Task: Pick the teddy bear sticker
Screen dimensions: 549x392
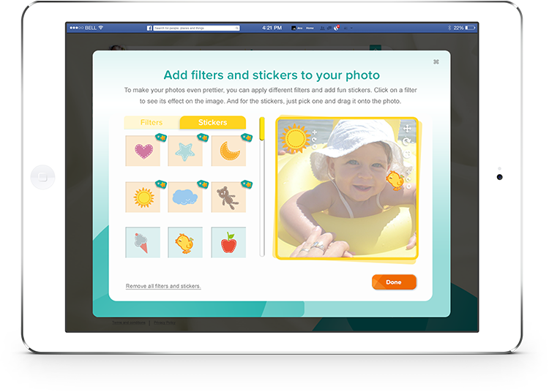Action: [x=228, y=197]
